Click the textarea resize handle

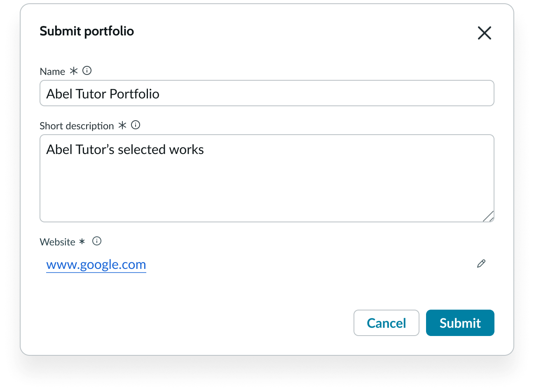[x=489, y=216]
